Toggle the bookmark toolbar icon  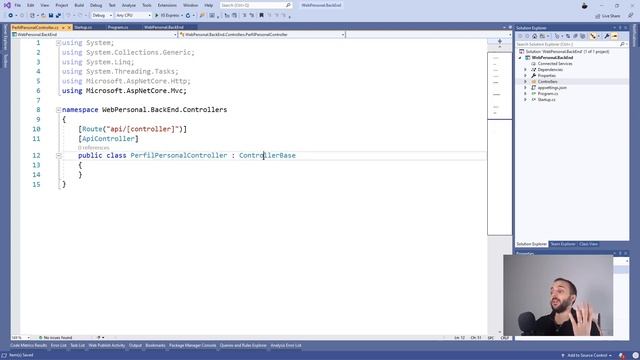[x=261, y=16]
